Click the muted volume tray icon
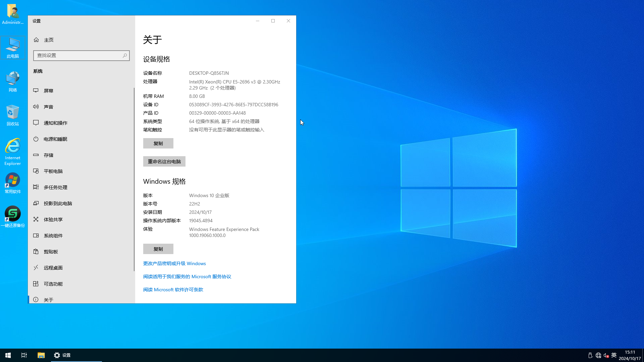This screenshot has width=644, height=362. point(606,355)
